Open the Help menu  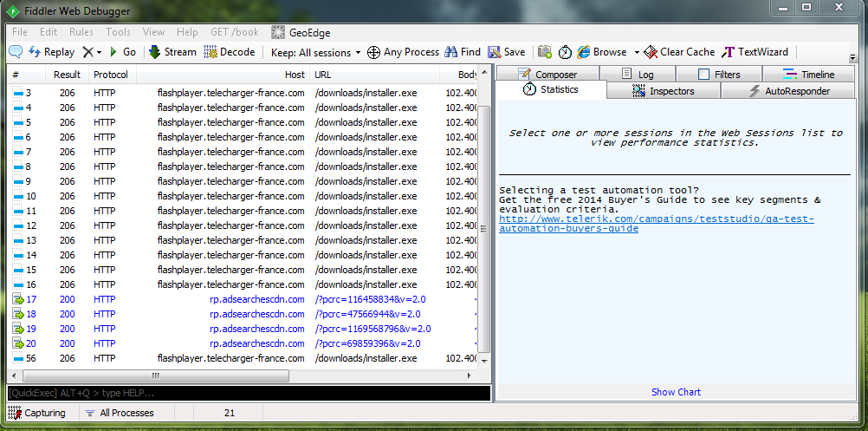coord(187,32)
